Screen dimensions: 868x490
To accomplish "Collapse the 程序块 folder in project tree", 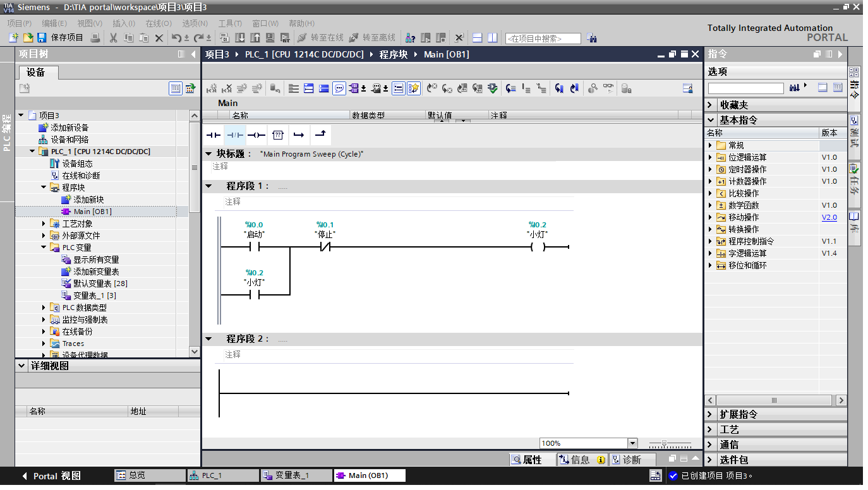I will pyautogui.click(x=44, y=188).
